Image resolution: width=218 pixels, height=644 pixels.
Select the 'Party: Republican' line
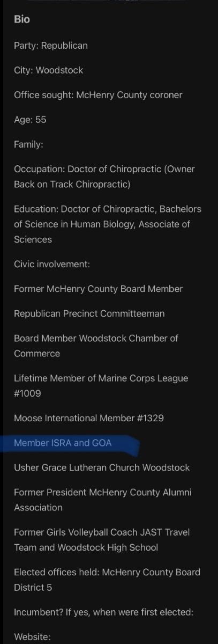[x=51, y=46]
